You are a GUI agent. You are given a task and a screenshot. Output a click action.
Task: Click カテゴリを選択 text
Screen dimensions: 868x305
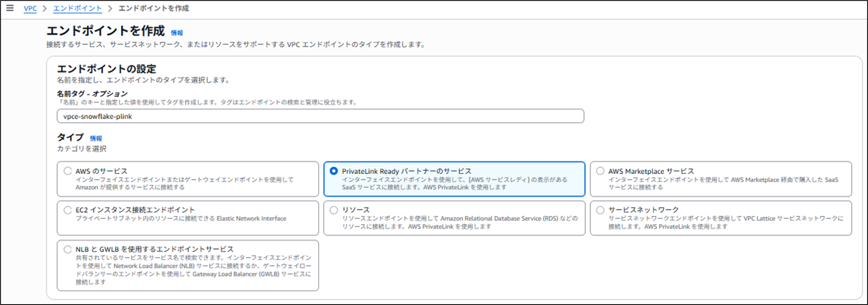click(81, 149)
